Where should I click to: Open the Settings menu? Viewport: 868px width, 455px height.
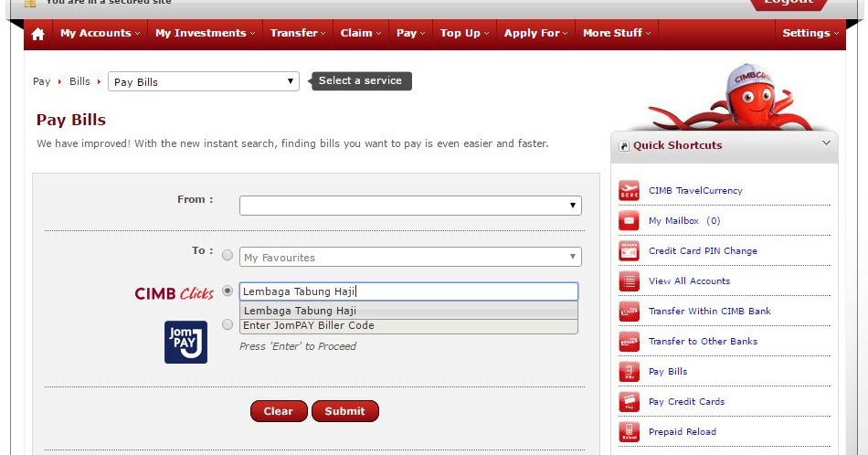(810, 33)
